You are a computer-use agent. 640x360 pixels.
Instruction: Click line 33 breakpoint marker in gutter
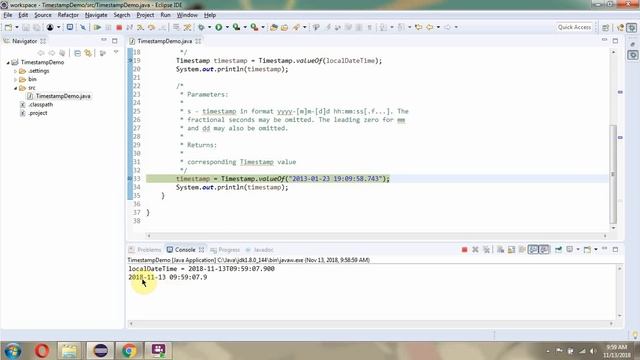(x=130, y=179)
